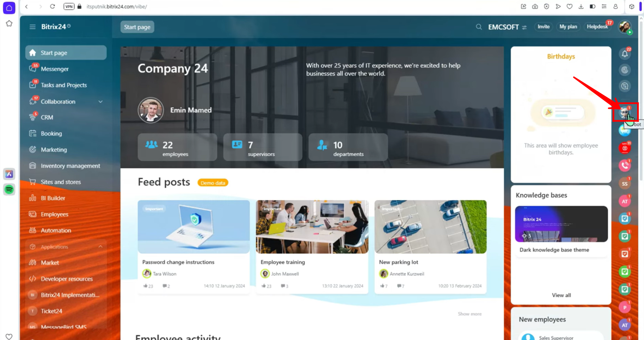Open the Spotify icon in the browser sidebar

9,189
